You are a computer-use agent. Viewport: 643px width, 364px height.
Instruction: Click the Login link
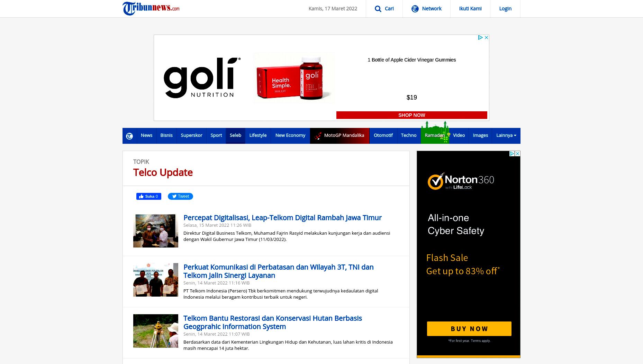click(505, 9)
